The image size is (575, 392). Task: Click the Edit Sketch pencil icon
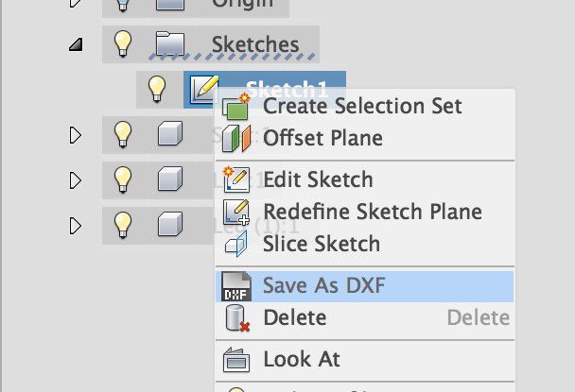coord(236,179)
